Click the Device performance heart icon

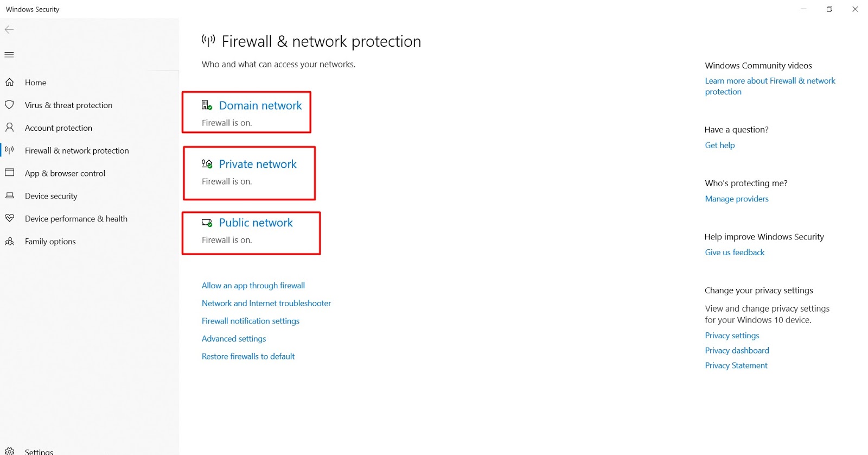9,218
